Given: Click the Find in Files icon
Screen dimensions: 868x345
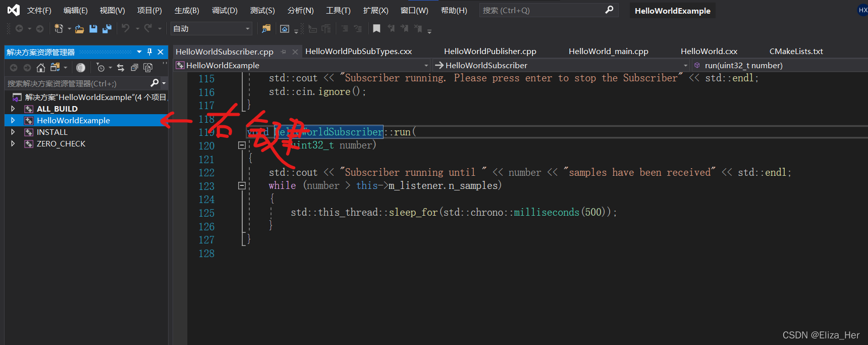Looking at the screenshot, I should (x=266, y=29).
